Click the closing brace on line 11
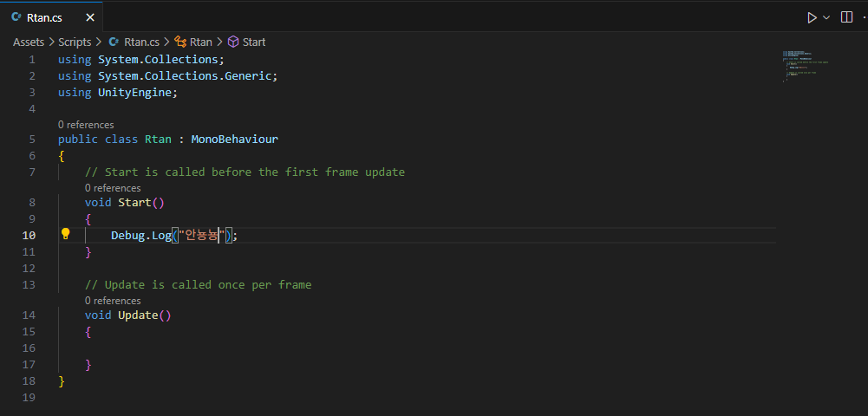This screenshot has width=868, height=416. [88, 252]
